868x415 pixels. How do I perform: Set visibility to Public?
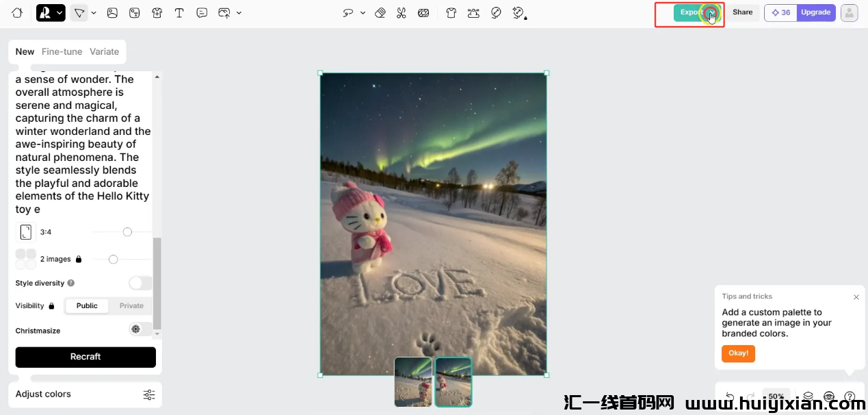point(87,305)
